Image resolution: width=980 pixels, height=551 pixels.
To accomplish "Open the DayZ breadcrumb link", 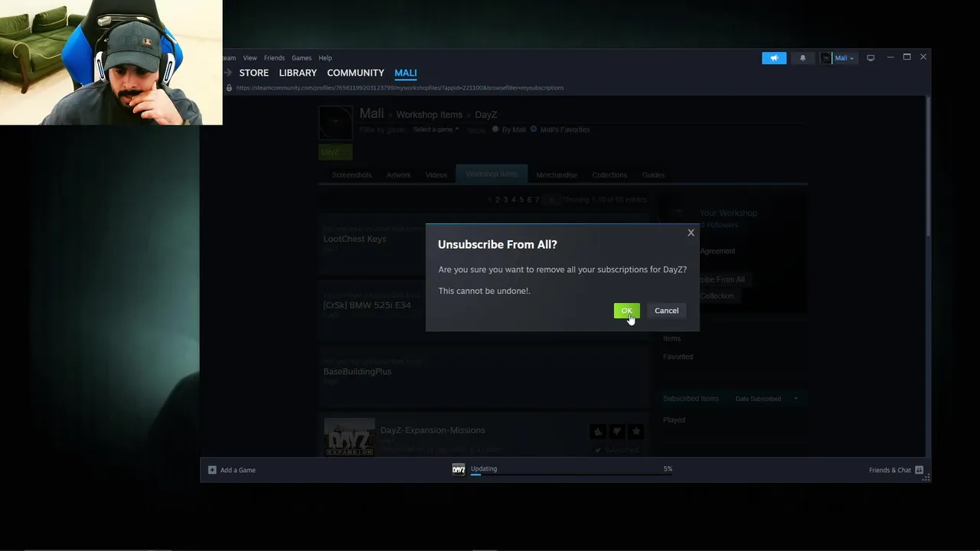I will tap(485, 115).
